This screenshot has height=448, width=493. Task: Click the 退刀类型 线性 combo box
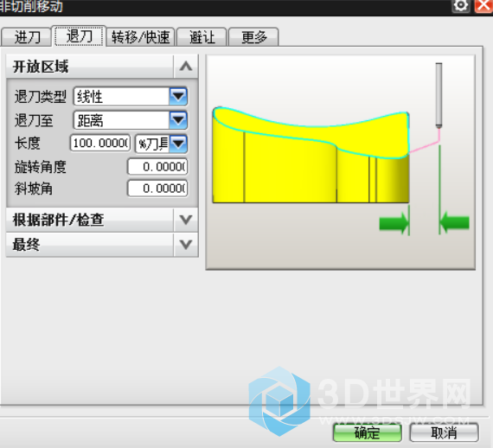131,96
